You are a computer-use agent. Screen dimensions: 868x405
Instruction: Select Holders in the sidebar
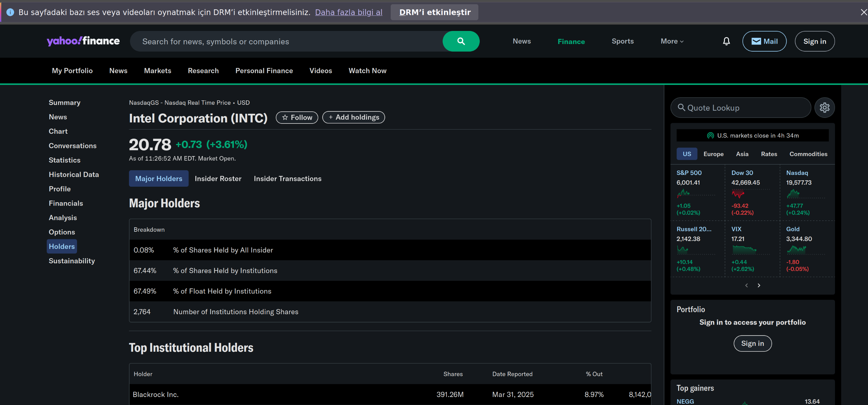62,247
